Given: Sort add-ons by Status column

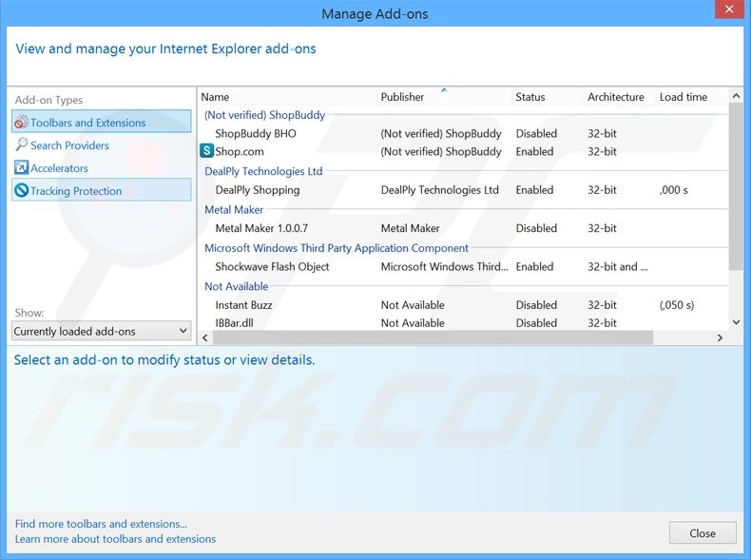Looking at the screenshot, I should click(548, 97).
